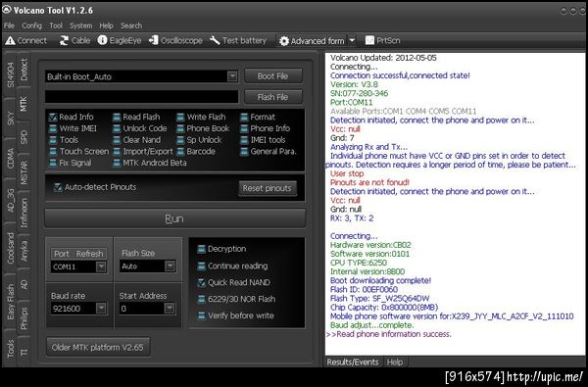This screenshot has width=588, height=387.
Task: Toggle Quick Read NAND checkbox
Action: coord(201,282)
